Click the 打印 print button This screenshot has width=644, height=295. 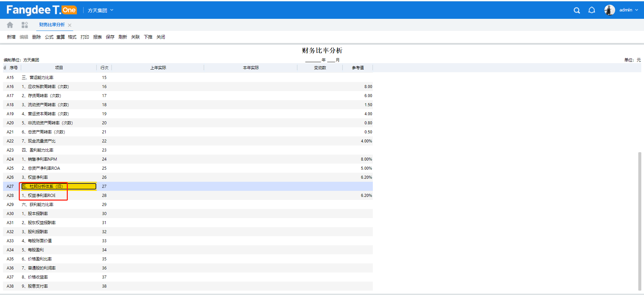[85, 37]
